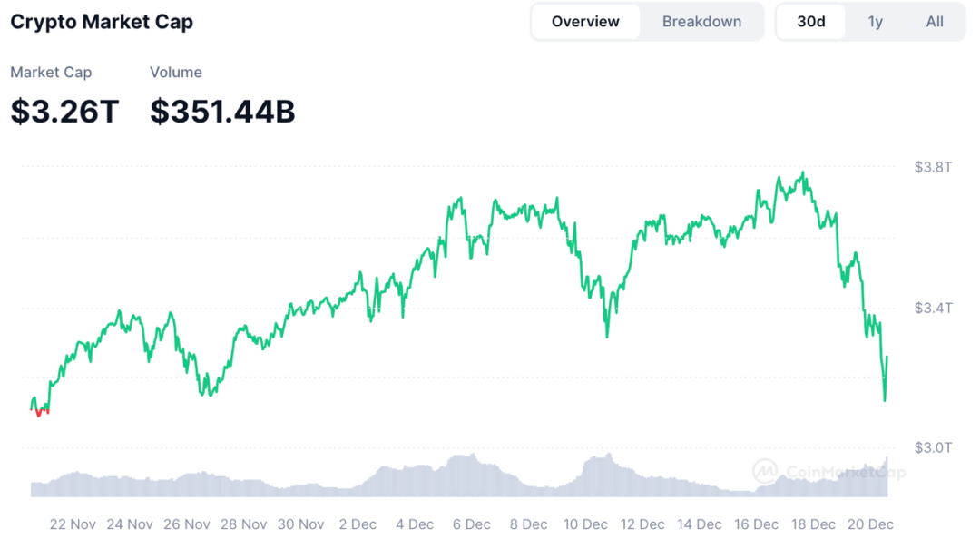This screenshot has width=980, height=549.
Task: Click the CoinMarketCap watermark logo icon
Action: click(x=765, y=470)
